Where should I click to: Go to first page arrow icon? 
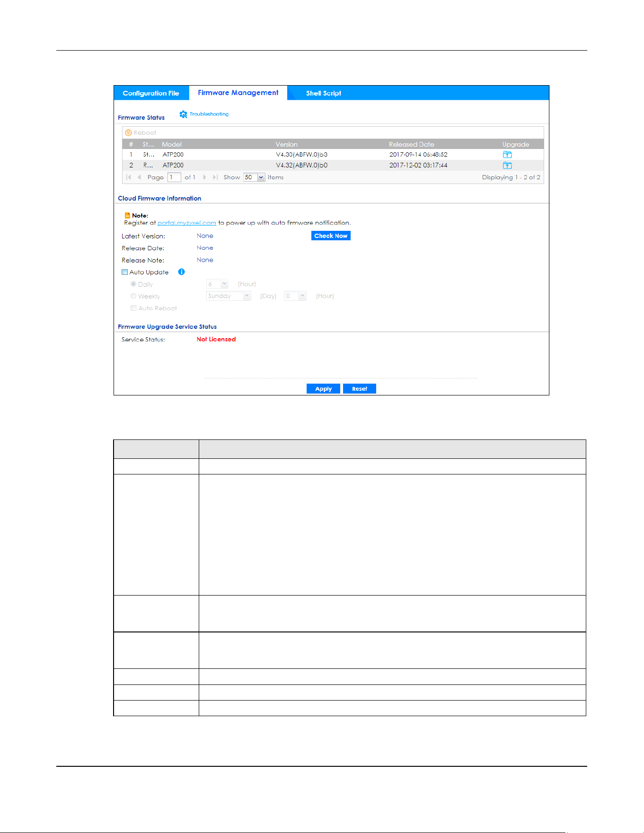(x=129, y=177)
